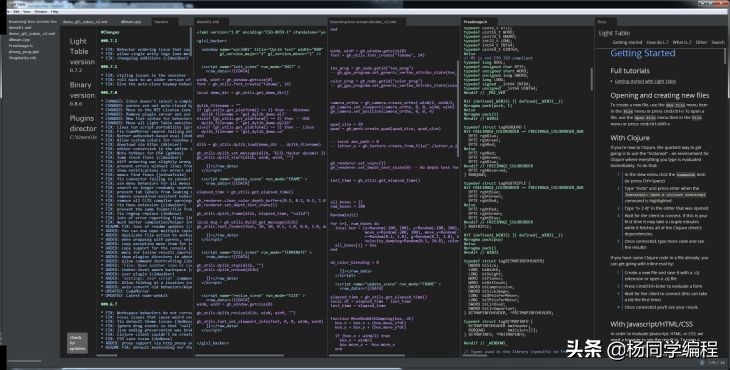Open the Edit menu
This screenshot has height=370, width=730.
(x=16, y=11)
